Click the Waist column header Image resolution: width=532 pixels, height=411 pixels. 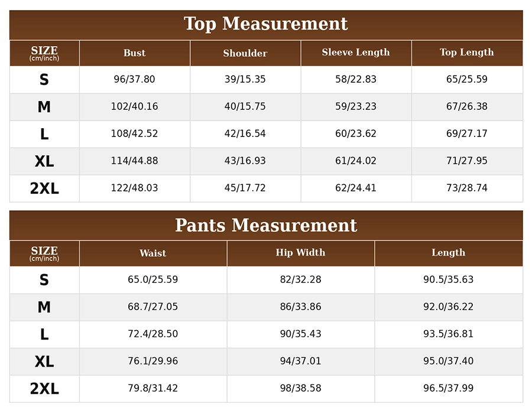153,253
